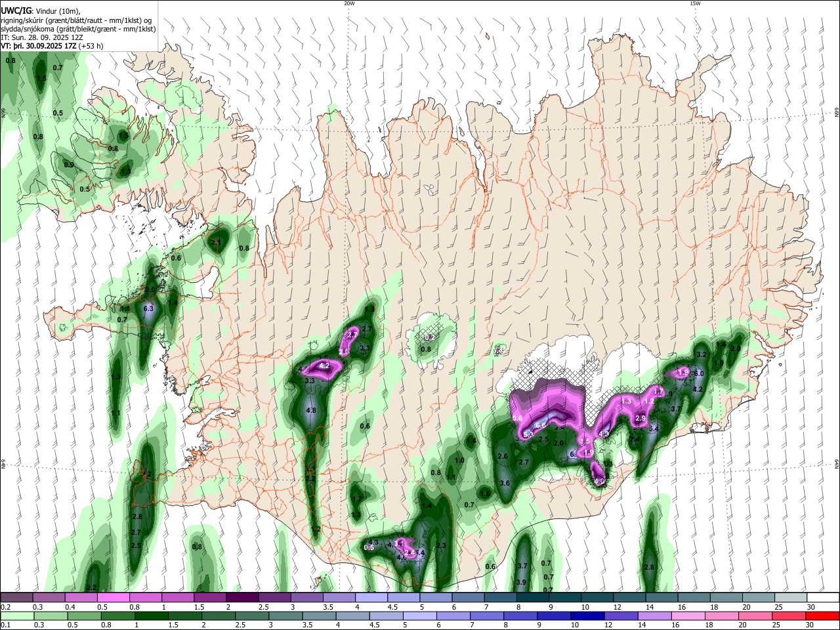Pick the bright red swatch labeled 30 in lower legend
Image resolution: width=840 pixels, height=630 pixels.
click(x=822, y=616)
